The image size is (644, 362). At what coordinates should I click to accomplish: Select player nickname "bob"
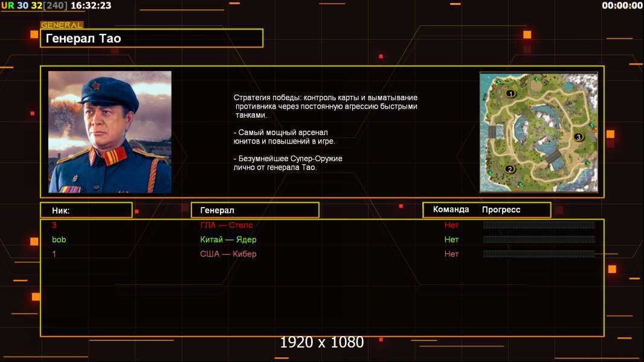click(59, 240)
